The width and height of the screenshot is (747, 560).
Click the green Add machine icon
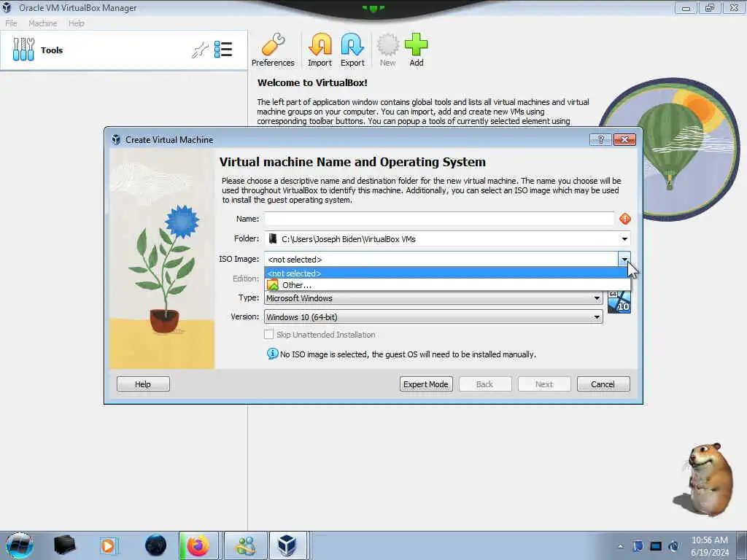pos(417,50)
